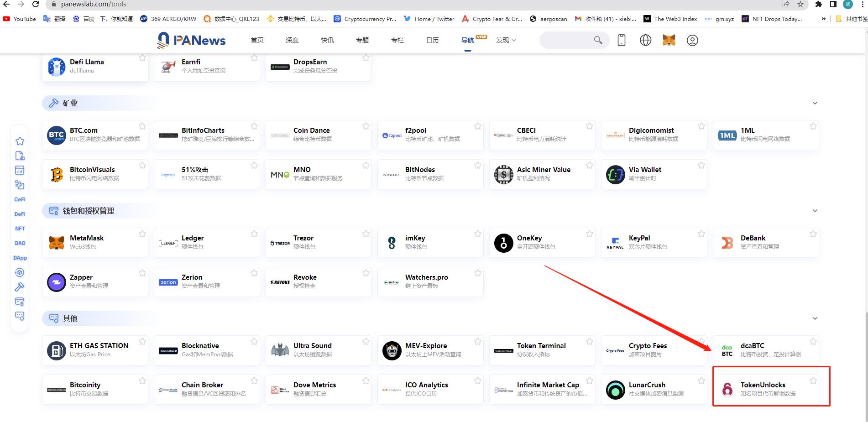Screen dimensions: 868x422
Task: Favorite BTC.com with its star
Action: [x=142, y=126]
